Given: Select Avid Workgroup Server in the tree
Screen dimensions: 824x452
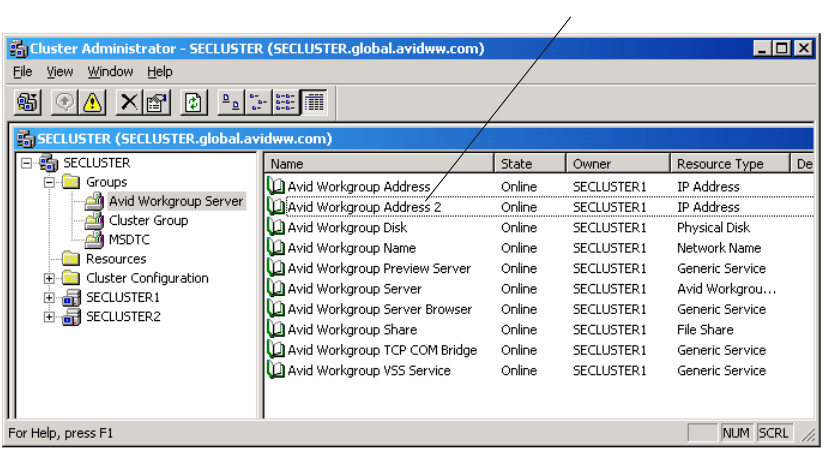Looking at the screenshot, I should 176,201.
